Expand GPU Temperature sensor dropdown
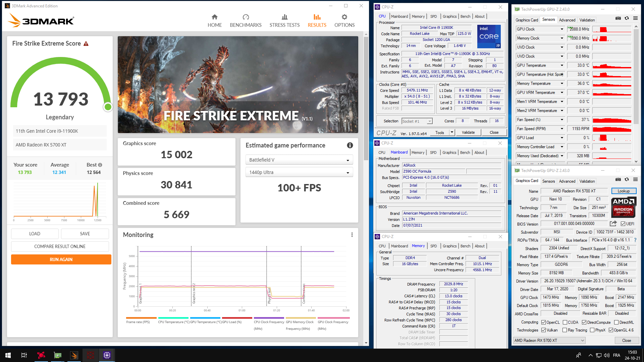The image size is (644, 362). pos(562,65)
